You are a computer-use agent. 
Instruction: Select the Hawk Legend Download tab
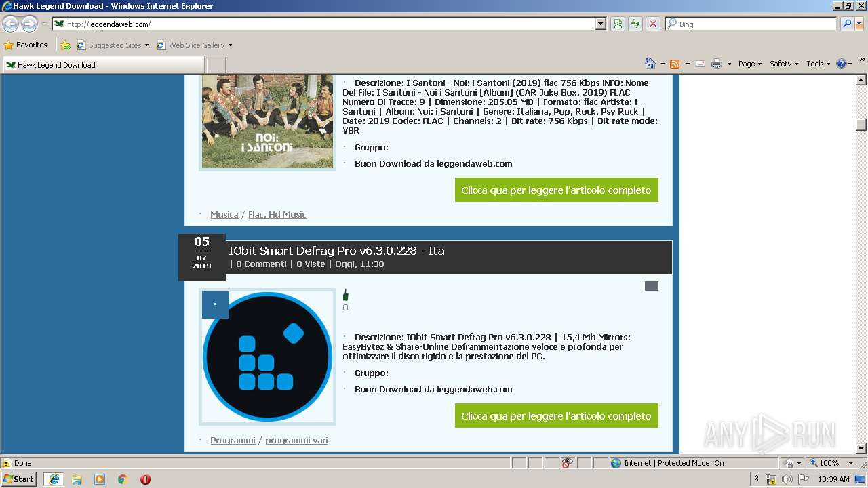tap(104, 65)
